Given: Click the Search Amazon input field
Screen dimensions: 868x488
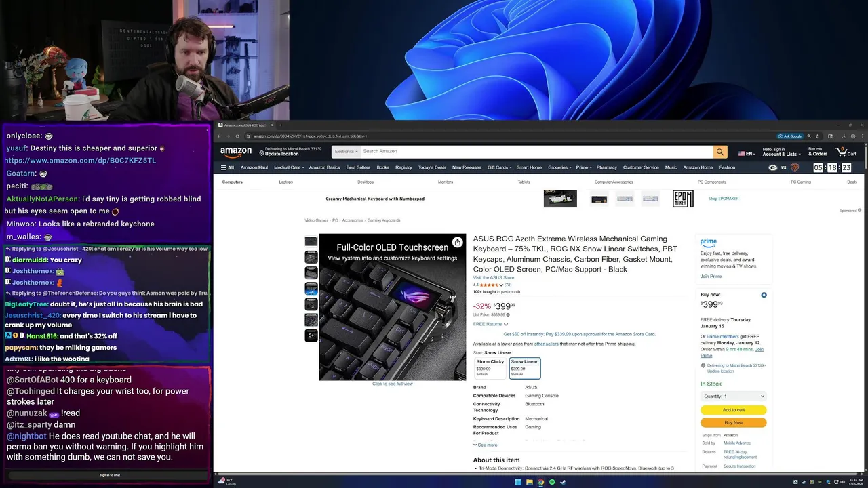Looking at the screenshot, I should [536, 152].
